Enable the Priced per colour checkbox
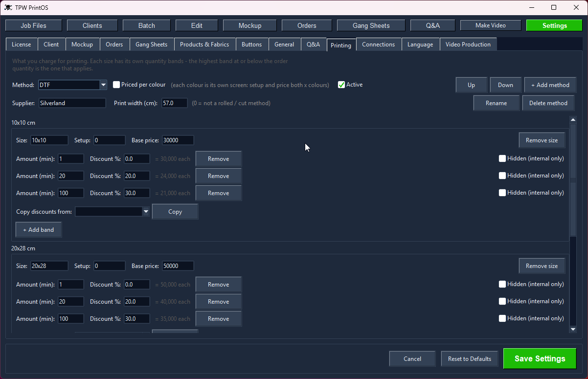The image size is (588, 379). tap(116, 85)
